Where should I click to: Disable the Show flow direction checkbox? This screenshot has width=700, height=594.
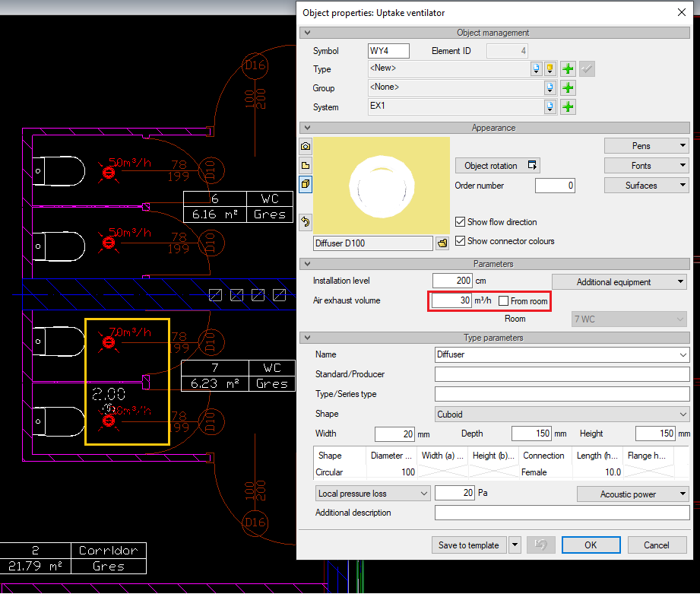461,222
